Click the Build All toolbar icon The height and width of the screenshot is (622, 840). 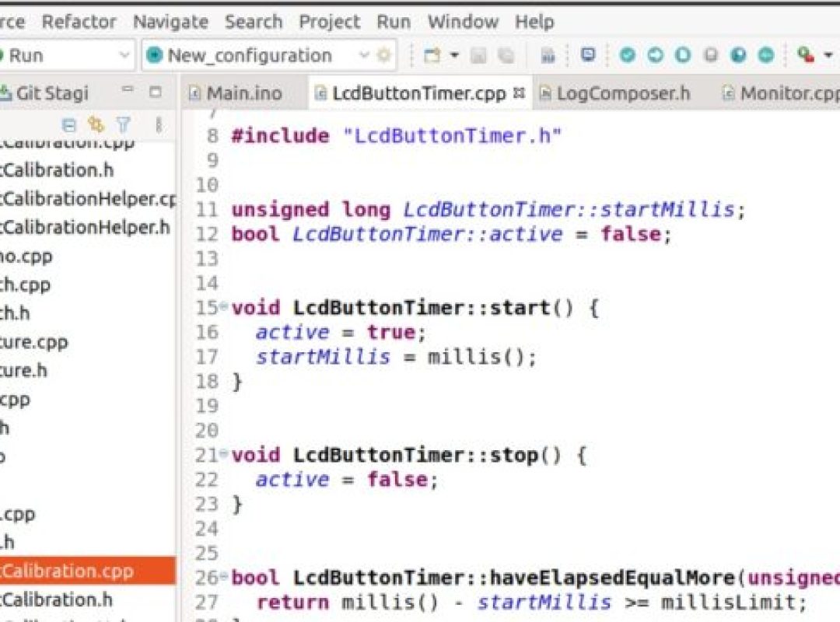tap(548, 55)
